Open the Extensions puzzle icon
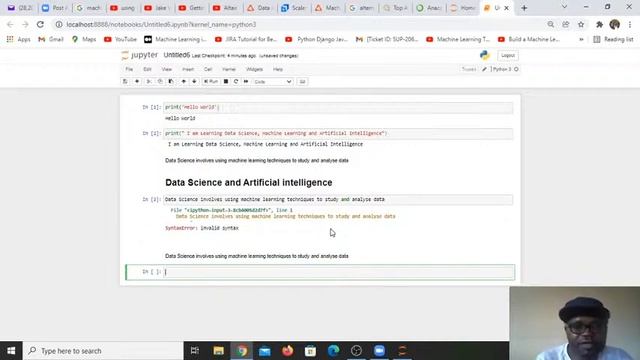Image resolution: width=640 pixels, height=360 pixels. [x=599, y=24]
